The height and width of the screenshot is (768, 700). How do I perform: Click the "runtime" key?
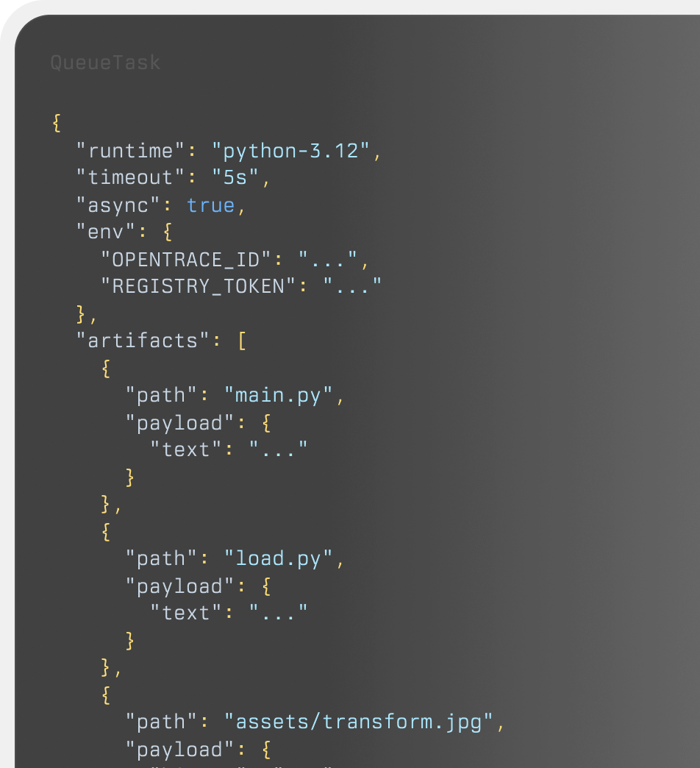click(130, 151)
